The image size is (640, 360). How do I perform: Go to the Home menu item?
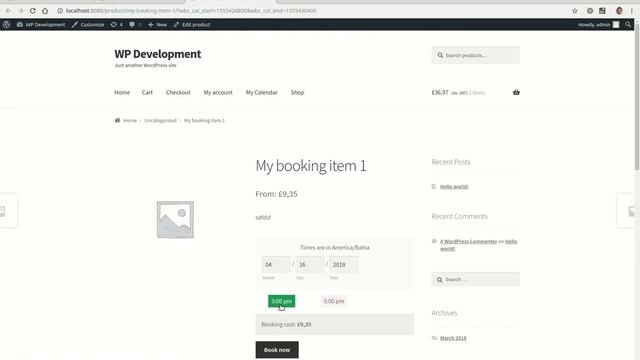[122, 93]
